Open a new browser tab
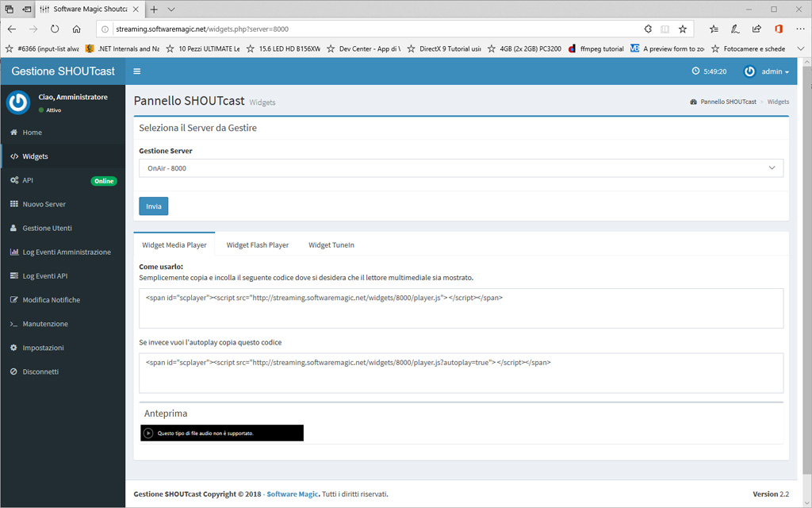This screenshot has width=812, height=508. [154, 10]
